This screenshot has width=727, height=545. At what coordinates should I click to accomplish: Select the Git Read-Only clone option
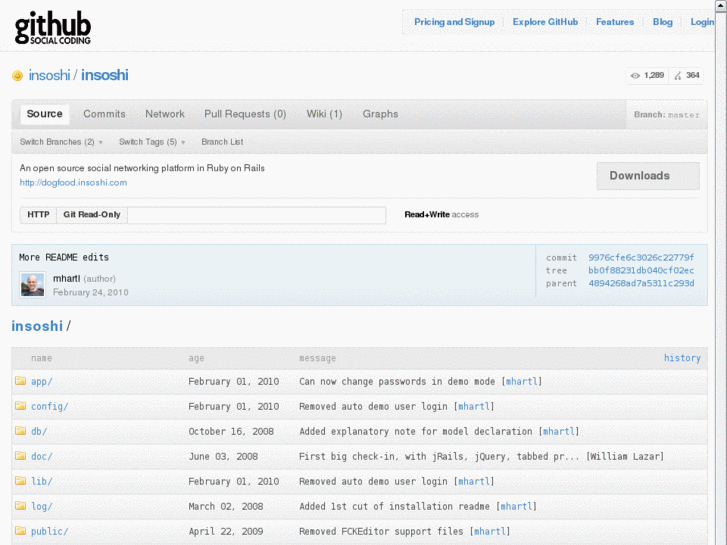click(x=92, y=215)
